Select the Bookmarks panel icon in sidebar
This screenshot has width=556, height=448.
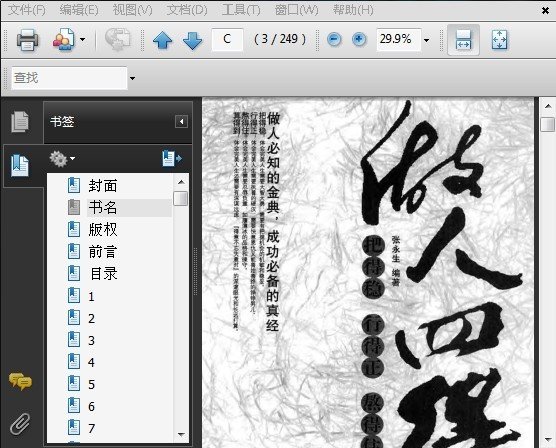pyautogui.click(x=20, y=165)
